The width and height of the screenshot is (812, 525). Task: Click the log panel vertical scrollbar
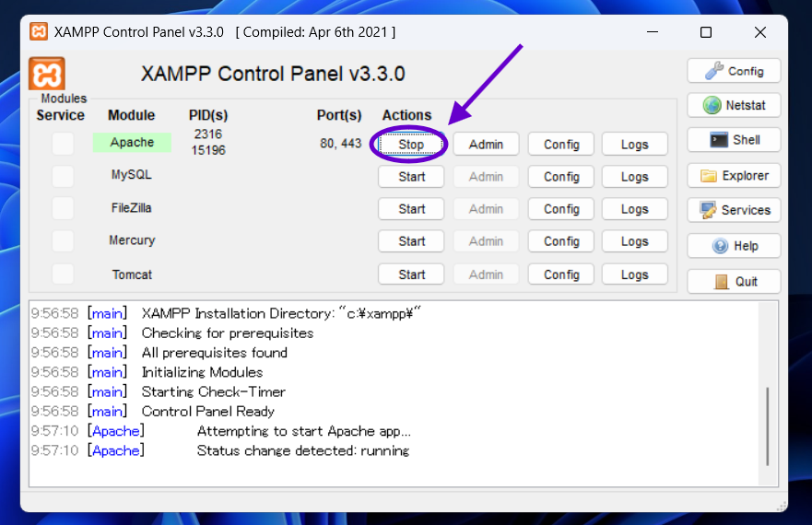click(x=767, y=424)
